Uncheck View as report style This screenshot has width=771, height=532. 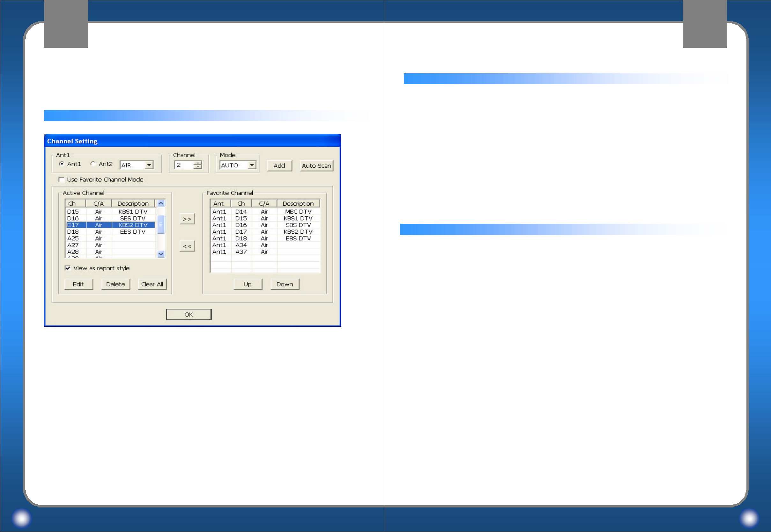click(x=68, y=268)
